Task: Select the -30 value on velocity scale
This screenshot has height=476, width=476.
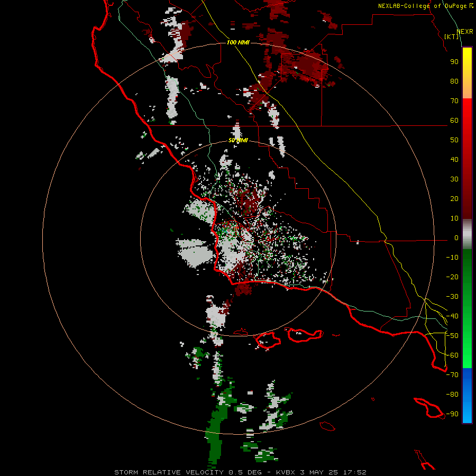Action: (452, 297)
